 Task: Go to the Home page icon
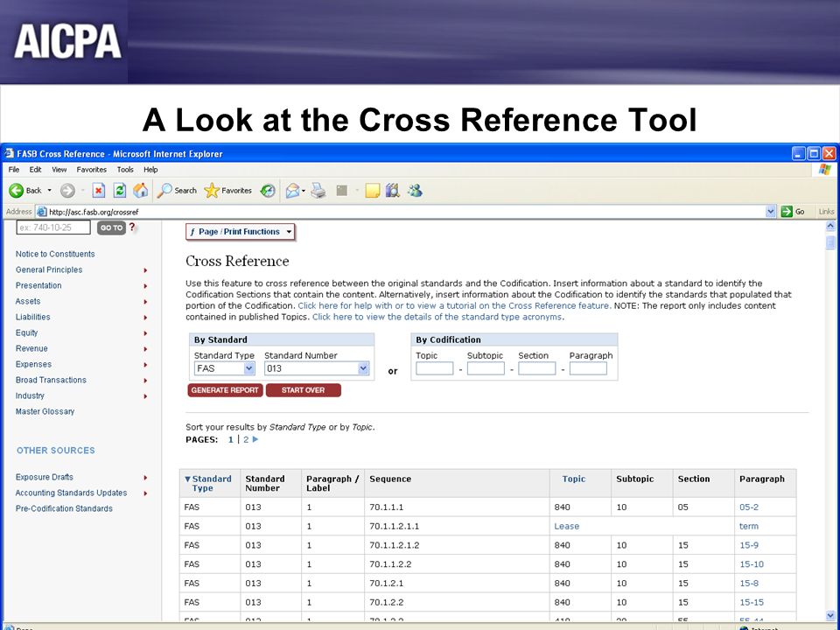pyautogui.click(x=140, y=190)
